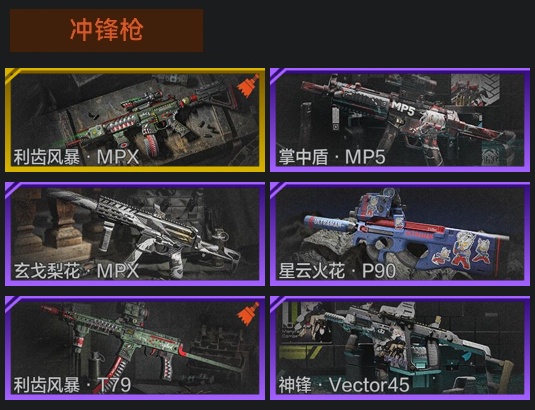
Task: Click the 掌中盾·MP5 name label
Action: coord(332,158)
